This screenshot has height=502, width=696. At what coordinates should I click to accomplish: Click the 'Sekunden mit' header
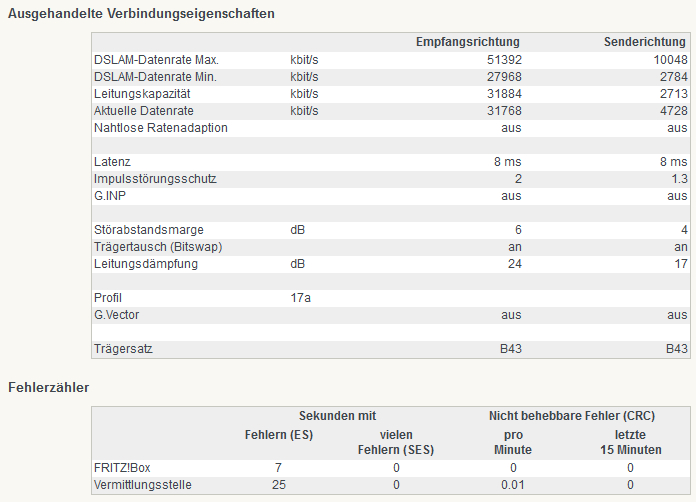[337, 416]
